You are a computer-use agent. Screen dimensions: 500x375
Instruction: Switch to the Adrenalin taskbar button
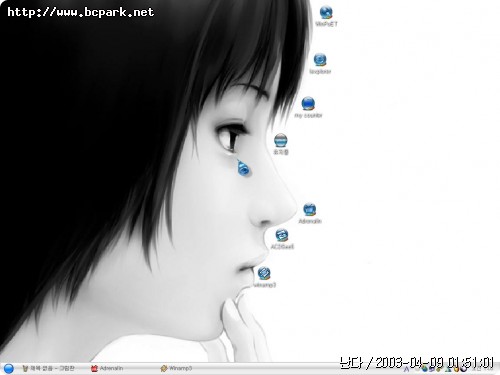107,368
